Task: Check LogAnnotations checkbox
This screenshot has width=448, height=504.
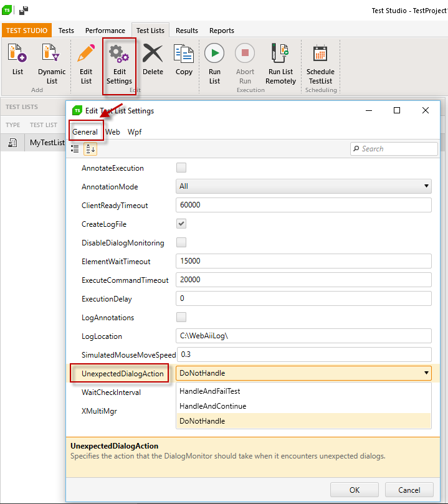Action: point(181,317)
